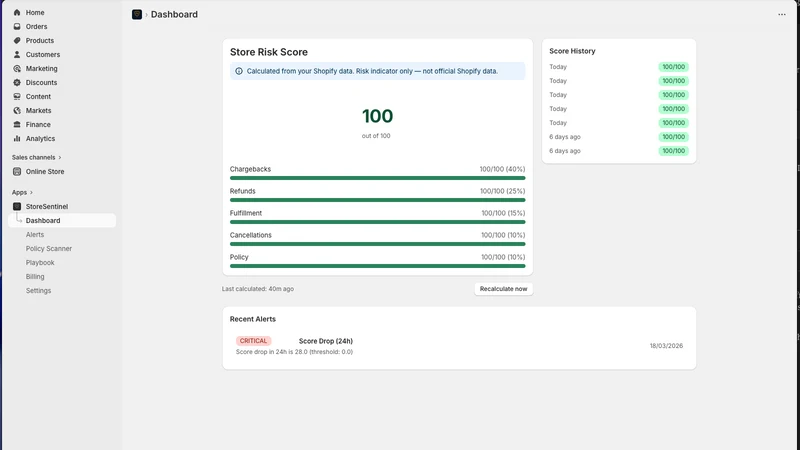Click the Finance bank icon

tap(17, 124)
